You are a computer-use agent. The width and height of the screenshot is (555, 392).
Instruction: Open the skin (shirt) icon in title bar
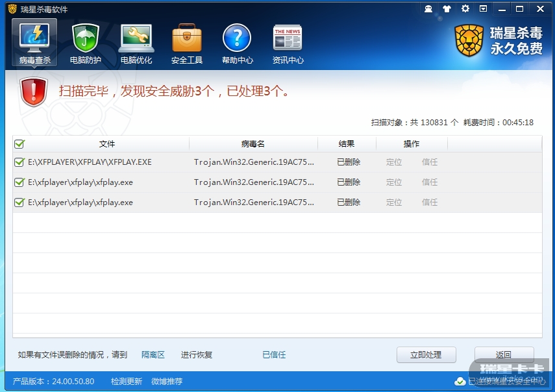pos(447,9)
